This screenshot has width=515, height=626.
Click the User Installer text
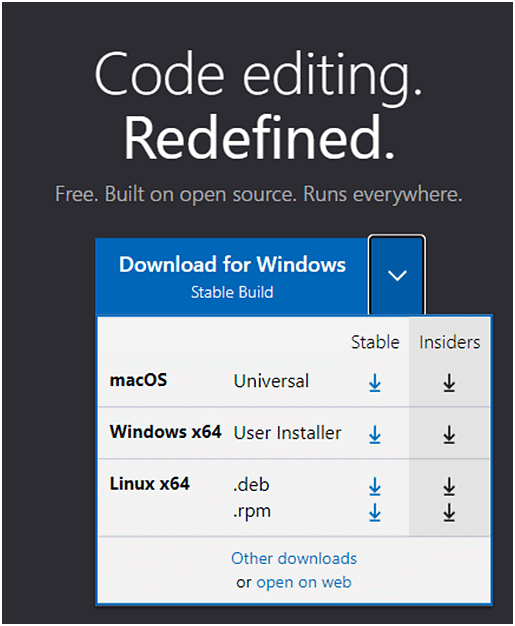click(x=287, y=433)
